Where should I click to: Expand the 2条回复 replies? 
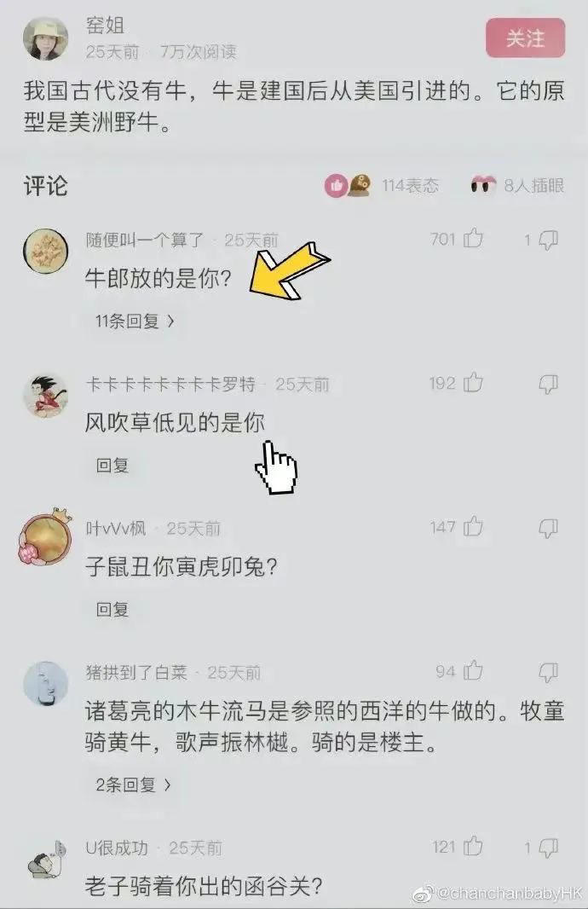click(134, 785)
